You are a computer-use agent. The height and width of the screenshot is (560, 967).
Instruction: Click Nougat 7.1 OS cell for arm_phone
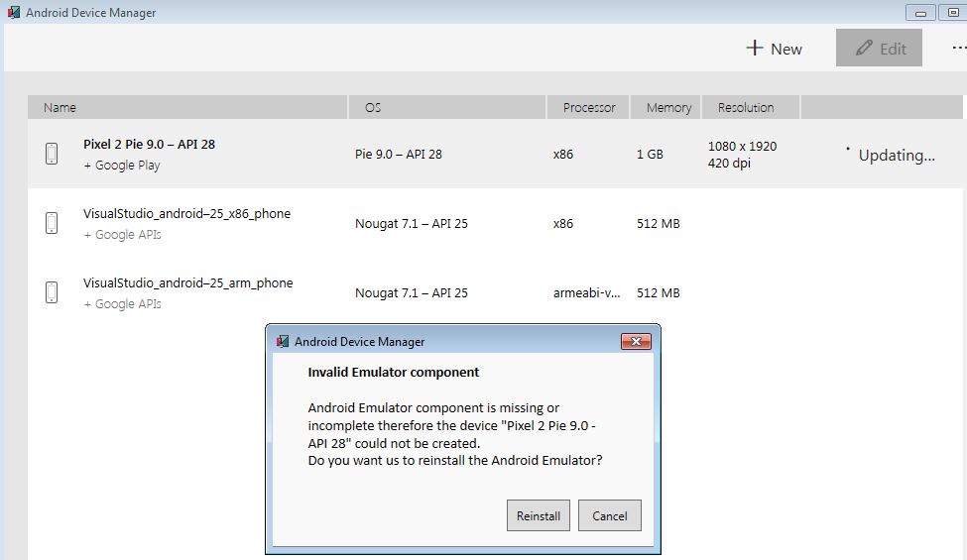pyautogui.click(x=412, y=293)
